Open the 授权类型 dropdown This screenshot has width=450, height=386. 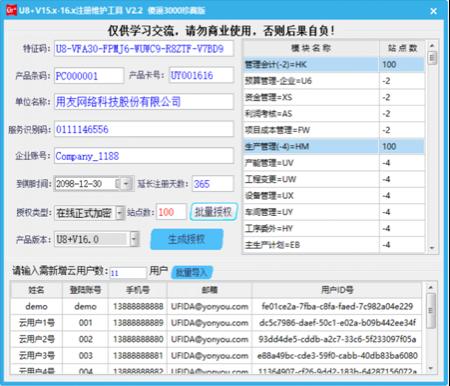pyautogui.click(x=120, y=212)
